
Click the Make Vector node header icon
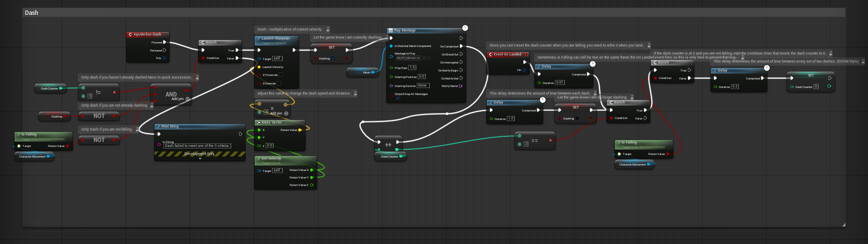[x=258, y=122]
